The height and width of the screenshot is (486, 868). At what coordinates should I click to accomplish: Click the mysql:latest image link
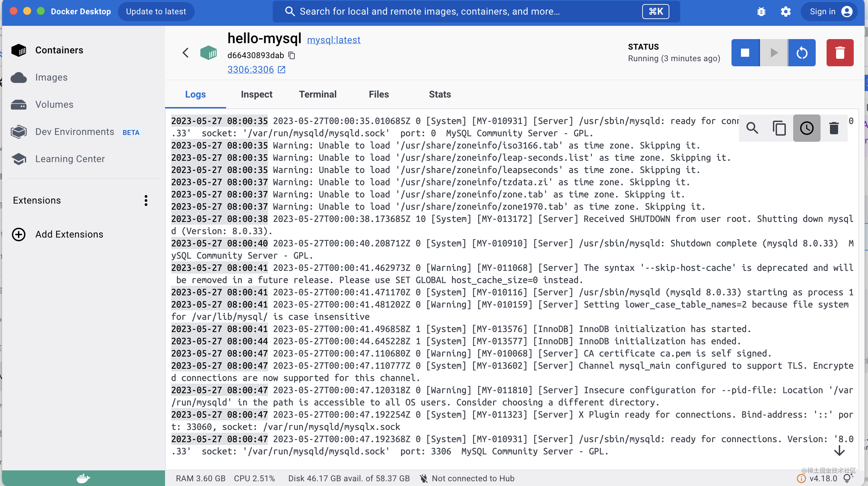point(333,40)
